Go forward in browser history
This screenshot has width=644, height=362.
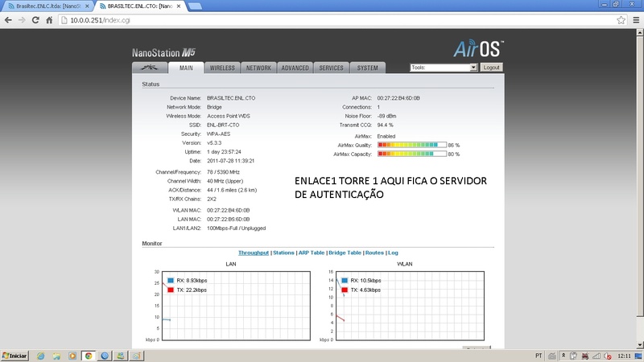[22, 20]
